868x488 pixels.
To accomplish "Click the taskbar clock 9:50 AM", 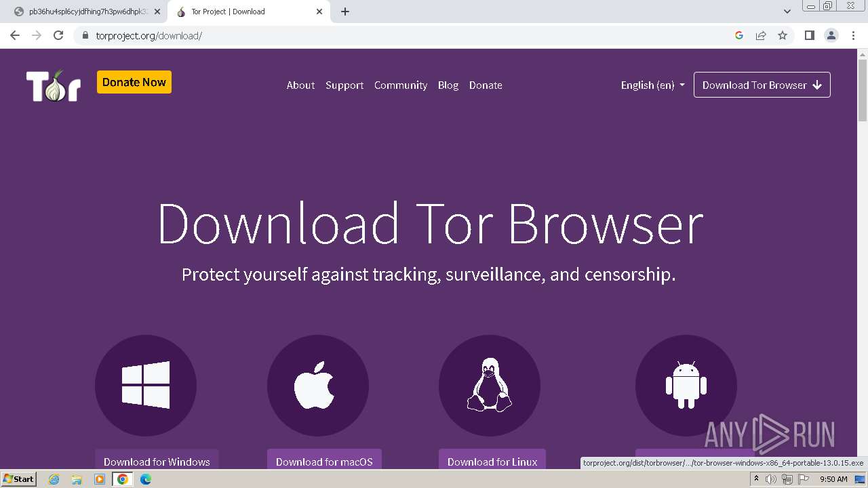I will [834, 479].
